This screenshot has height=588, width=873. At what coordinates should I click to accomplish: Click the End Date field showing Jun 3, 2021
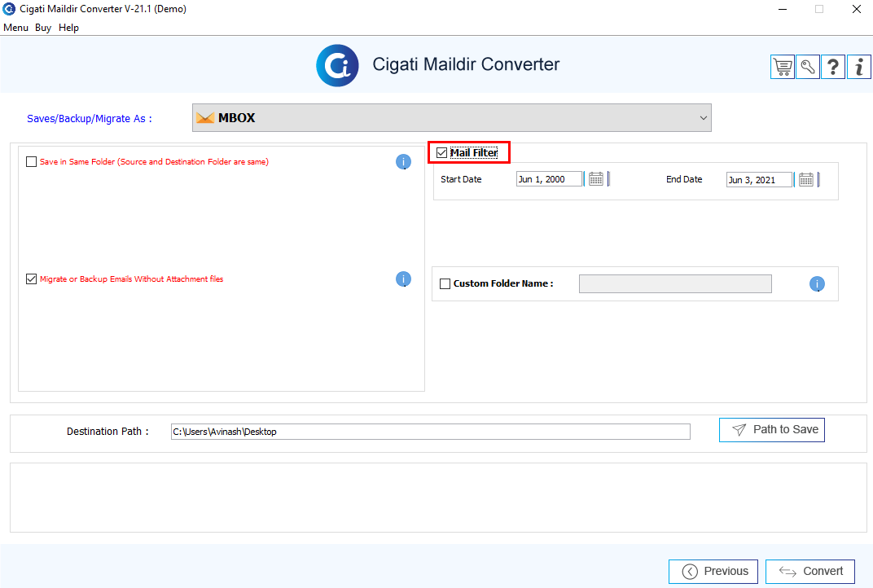click(759, 180)
